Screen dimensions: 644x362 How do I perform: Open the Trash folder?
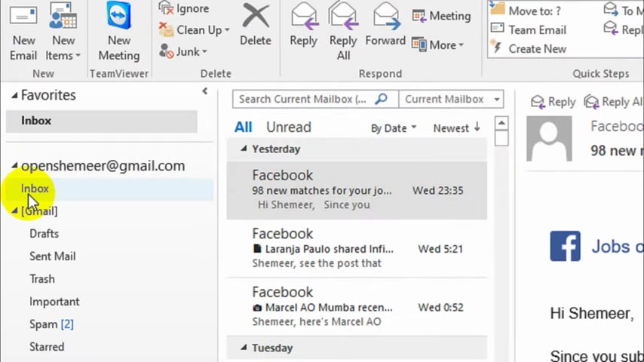tap(42, 279)
